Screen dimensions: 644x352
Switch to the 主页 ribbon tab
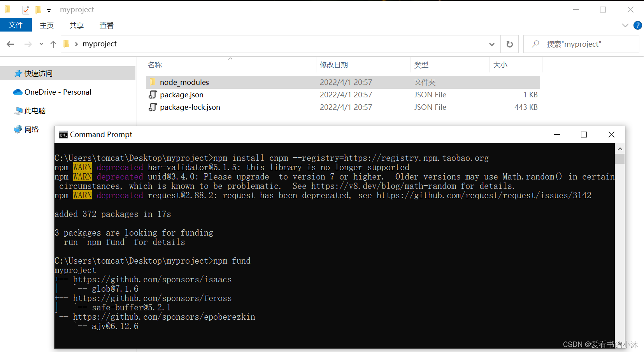[x=47, y=25]
